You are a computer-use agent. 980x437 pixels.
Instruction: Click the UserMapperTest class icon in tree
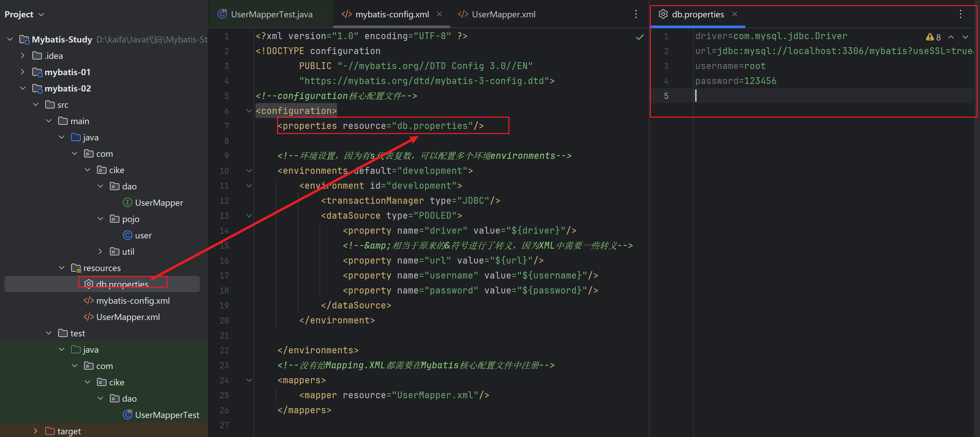tap(128, 415)
